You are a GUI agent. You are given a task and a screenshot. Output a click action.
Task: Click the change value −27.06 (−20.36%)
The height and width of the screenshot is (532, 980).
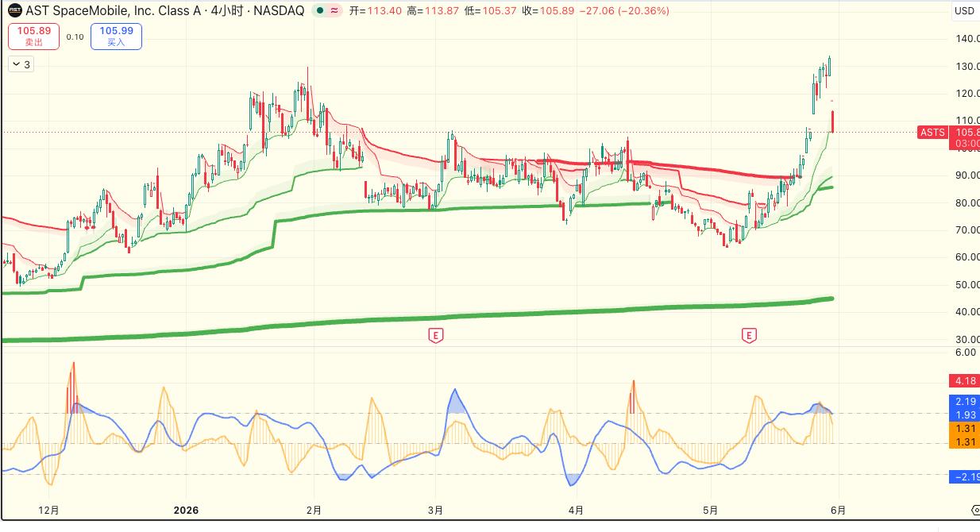pos(624,11)
